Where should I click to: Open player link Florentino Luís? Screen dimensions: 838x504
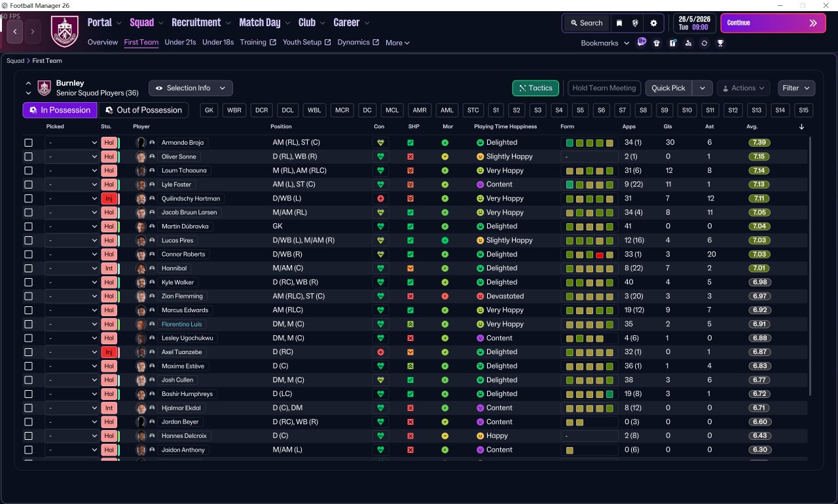181,324
